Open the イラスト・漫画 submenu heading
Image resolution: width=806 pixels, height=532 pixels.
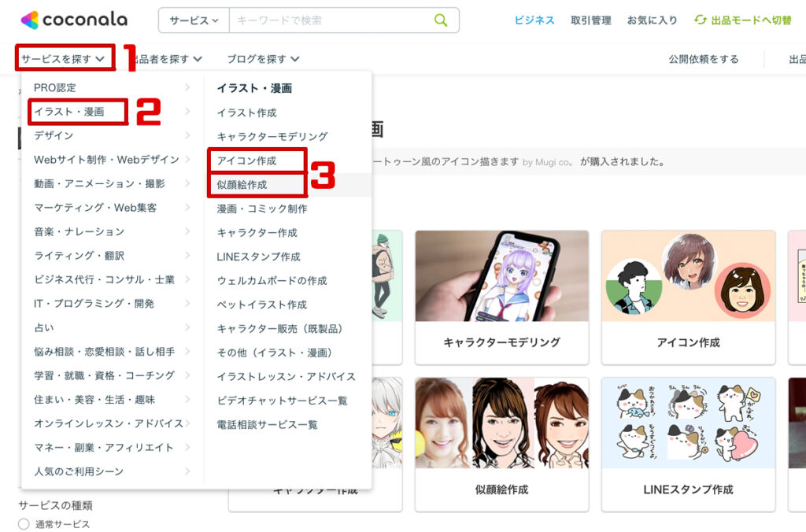pos(254,88)
